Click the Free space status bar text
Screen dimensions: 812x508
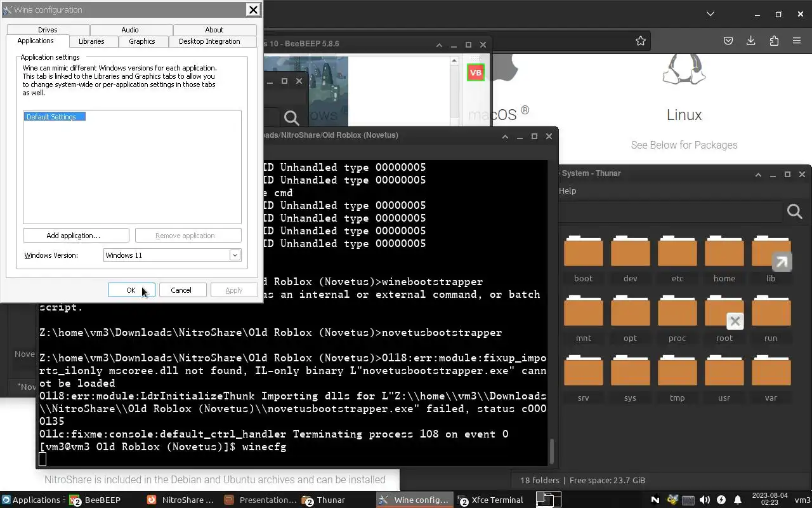tap(607, 480)
